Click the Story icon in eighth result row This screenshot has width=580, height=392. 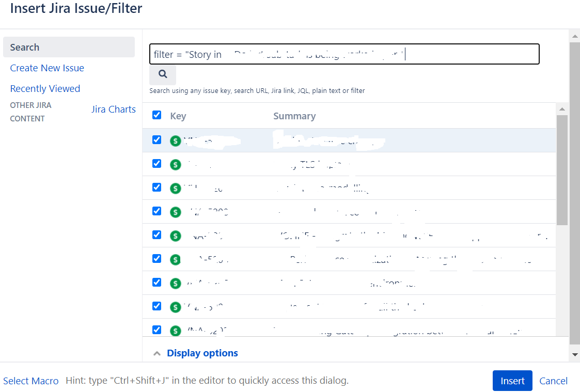(x=175, y=307)
